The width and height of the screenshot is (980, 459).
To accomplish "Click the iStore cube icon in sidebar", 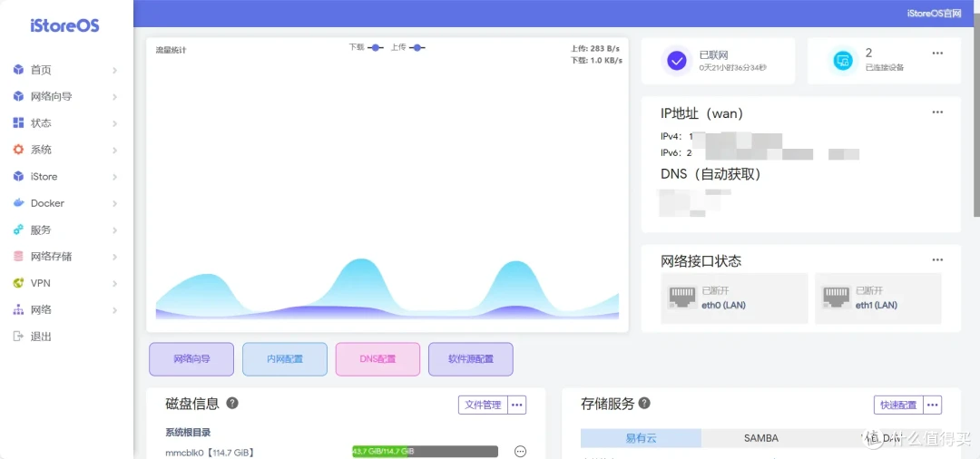I will [18, 177].
